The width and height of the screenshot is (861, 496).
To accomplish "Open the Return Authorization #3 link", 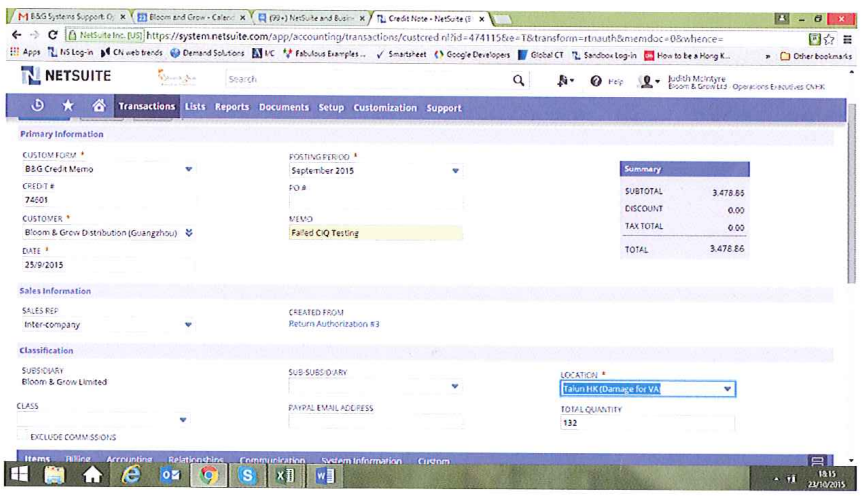I will point(334,324).
